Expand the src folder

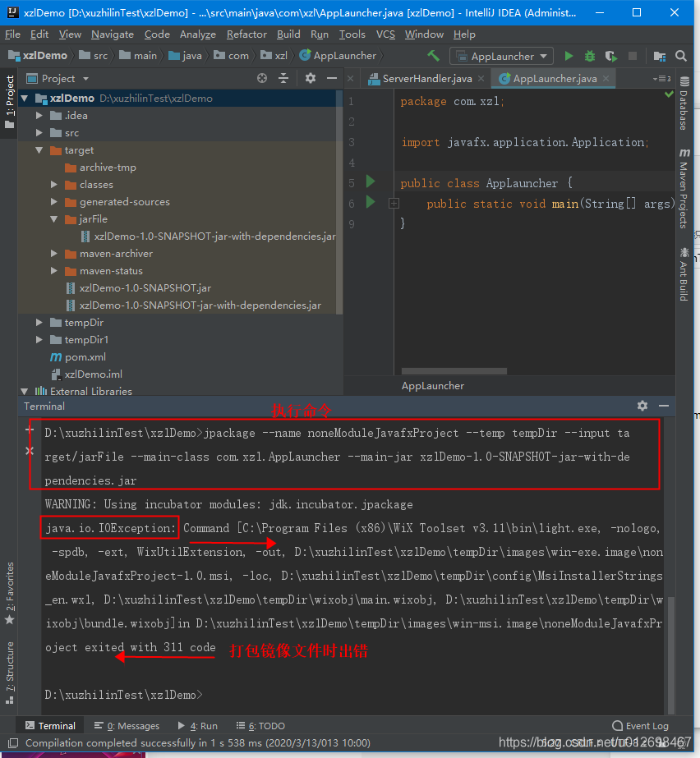click(x=39, y=133)
